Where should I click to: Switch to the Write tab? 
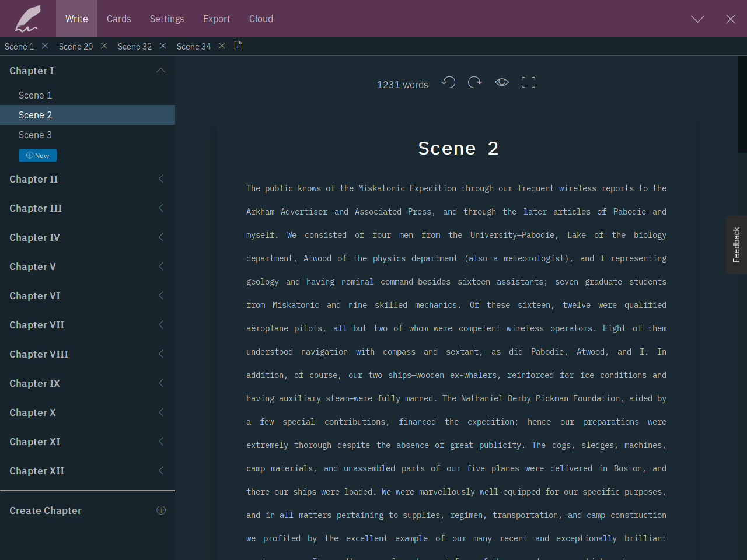tap(76, 19)
